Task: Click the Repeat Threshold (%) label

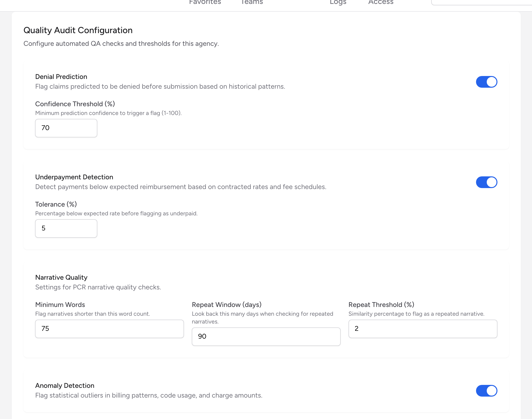Action: tap(381, 305)
